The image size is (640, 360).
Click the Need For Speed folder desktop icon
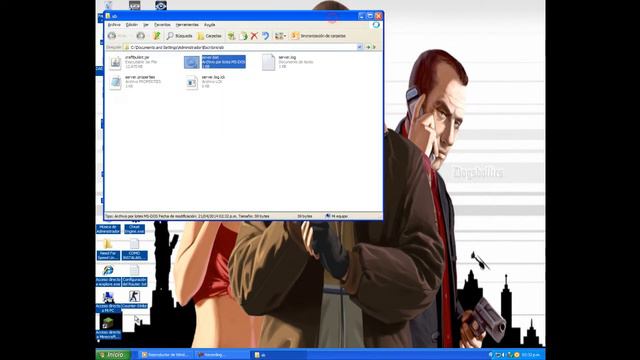pos(107,244)
